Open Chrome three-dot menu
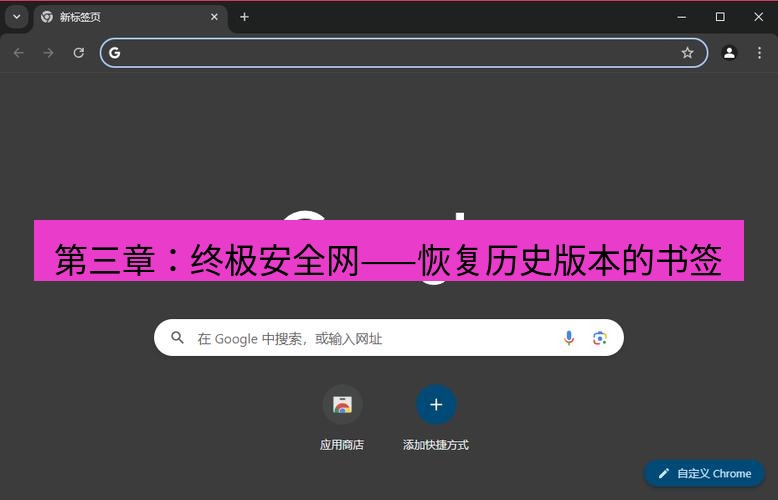This screenshot has width=778, height=500. (x=759, y=53)
